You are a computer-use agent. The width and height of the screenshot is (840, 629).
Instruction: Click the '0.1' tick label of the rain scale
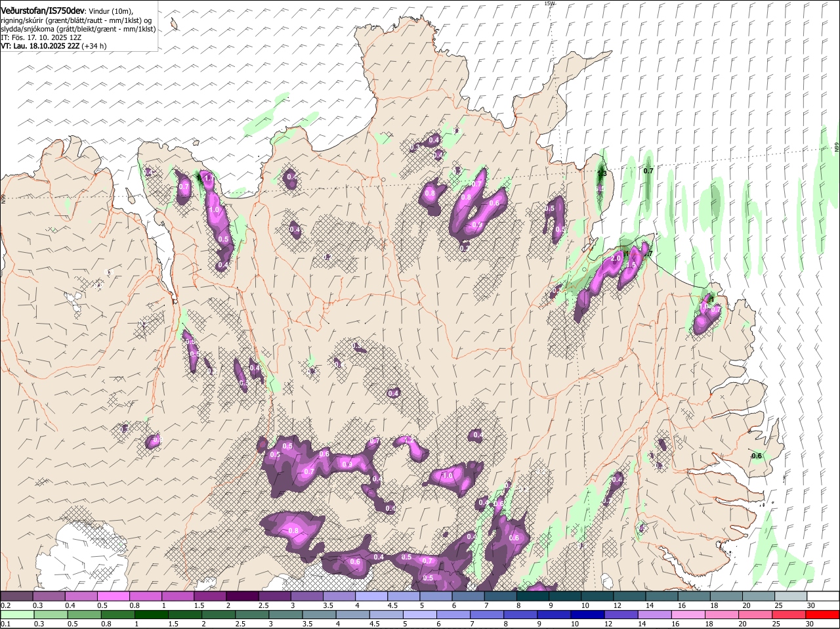click(5, 624)
